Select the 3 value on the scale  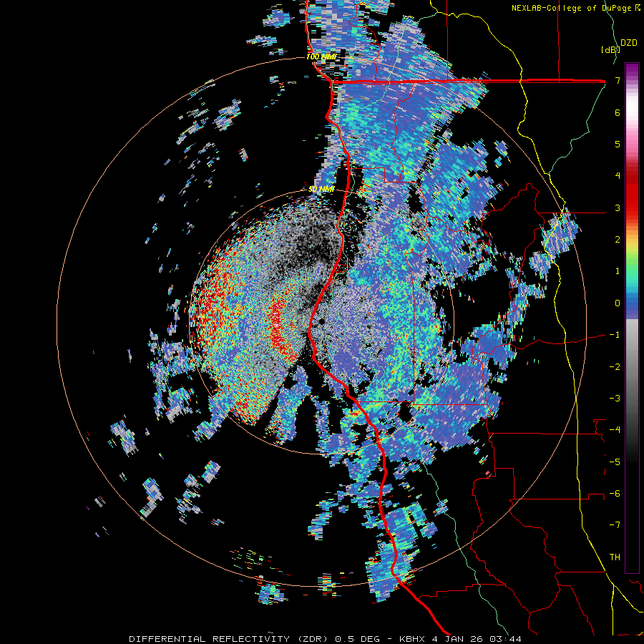coord(618,208)
